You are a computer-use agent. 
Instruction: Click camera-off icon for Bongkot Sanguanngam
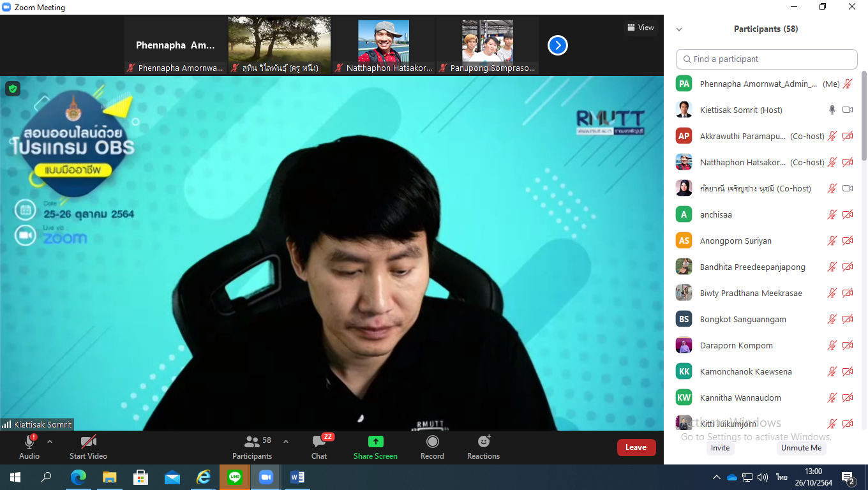point(848,319)
